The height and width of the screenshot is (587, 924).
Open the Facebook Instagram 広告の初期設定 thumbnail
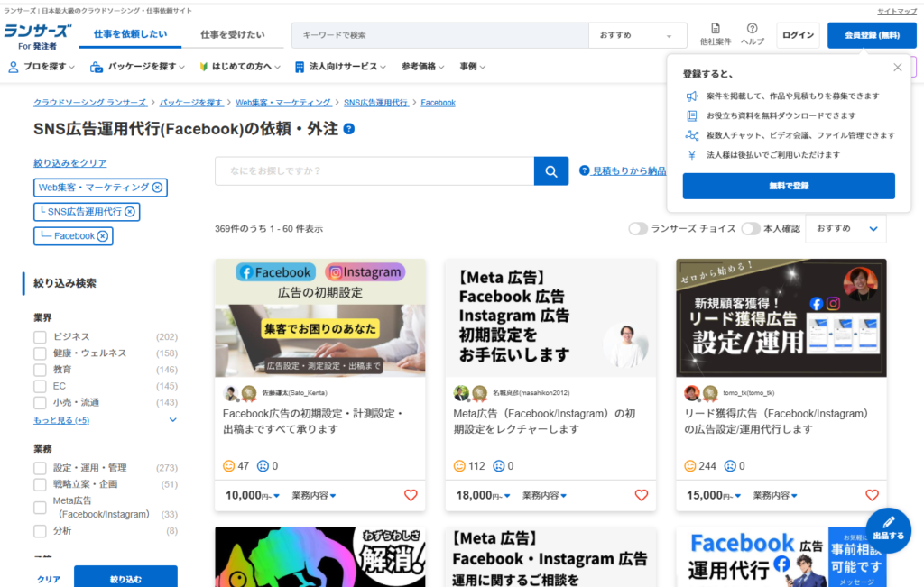(x=320, y=318)
